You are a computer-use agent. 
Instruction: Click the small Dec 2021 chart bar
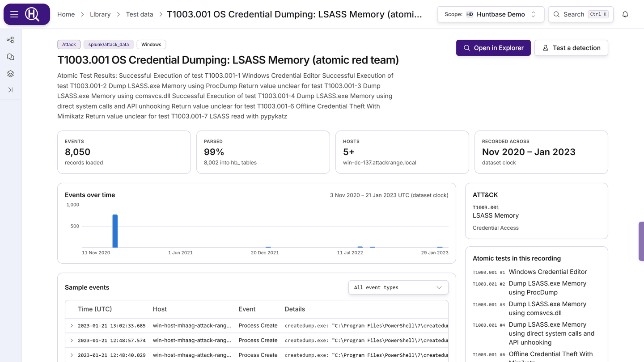tap(268, 247)
